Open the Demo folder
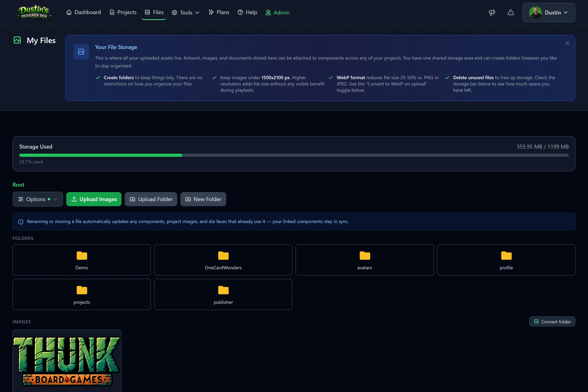588x392 pixels. click(x=82, y=260)
